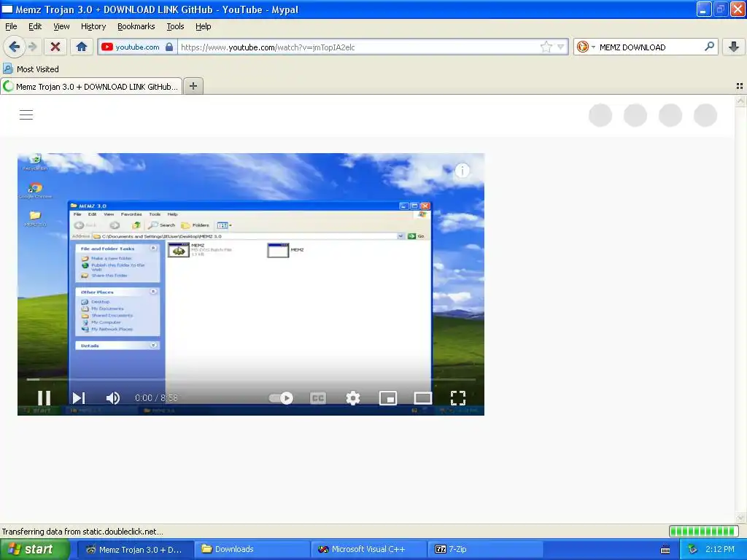
Task: Open the File menu
Action: [x=11, y=26]
